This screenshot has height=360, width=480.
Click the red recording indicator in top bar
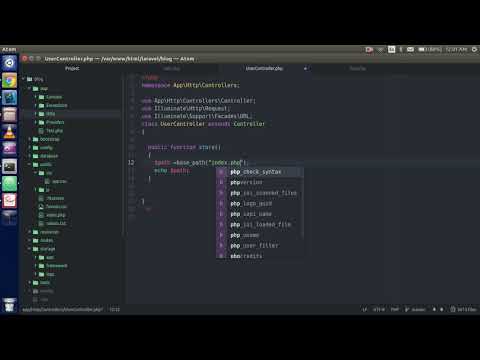coord(369,50)
